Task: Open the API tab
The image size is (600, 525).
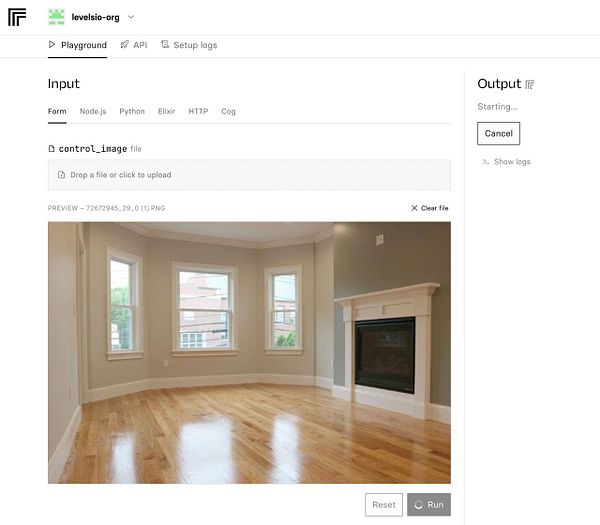Action: coord(134,45)
